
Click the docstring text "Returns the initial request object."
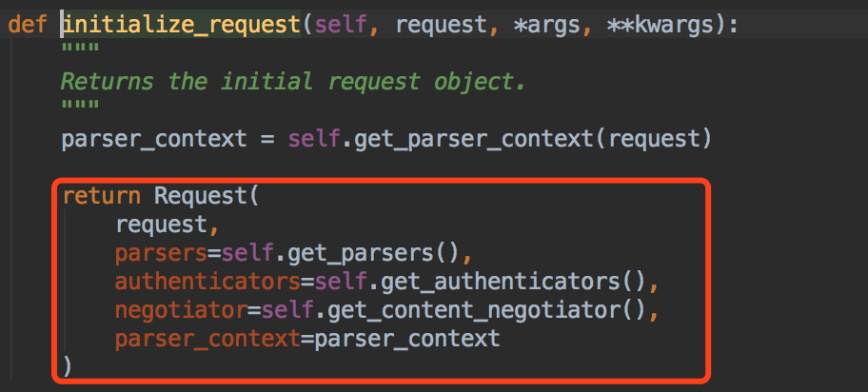(293, 81)
